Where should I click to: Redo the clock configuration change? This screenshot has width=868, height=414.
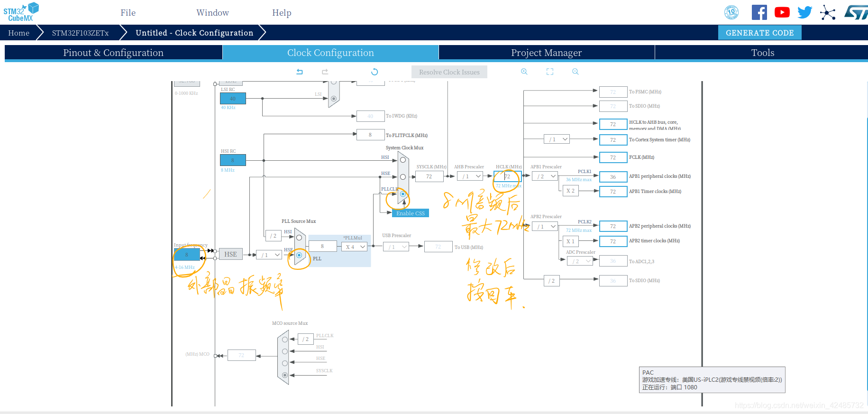[x=325, y=72]
